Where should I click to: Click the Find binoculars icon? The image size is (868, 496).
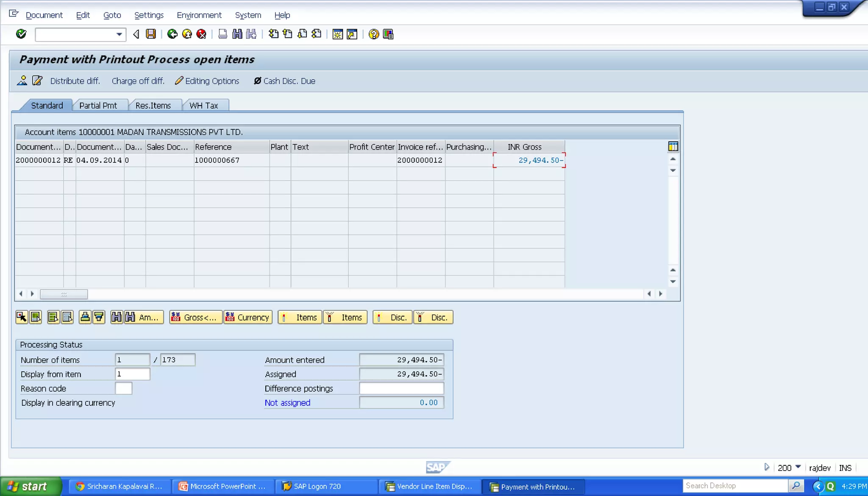click(x=237, y=34)
